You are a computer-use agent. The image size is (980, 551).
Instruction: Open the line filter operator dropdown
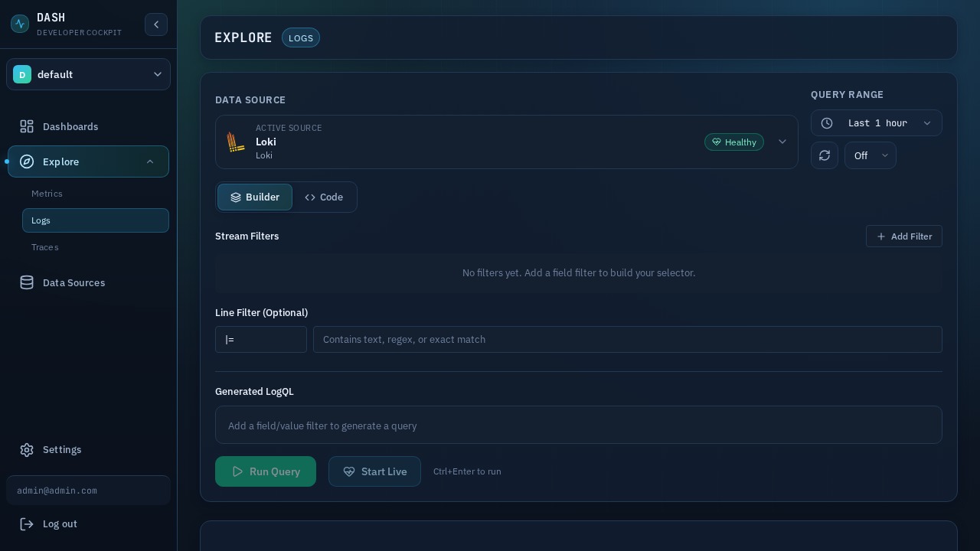click(x=260, y=339)
